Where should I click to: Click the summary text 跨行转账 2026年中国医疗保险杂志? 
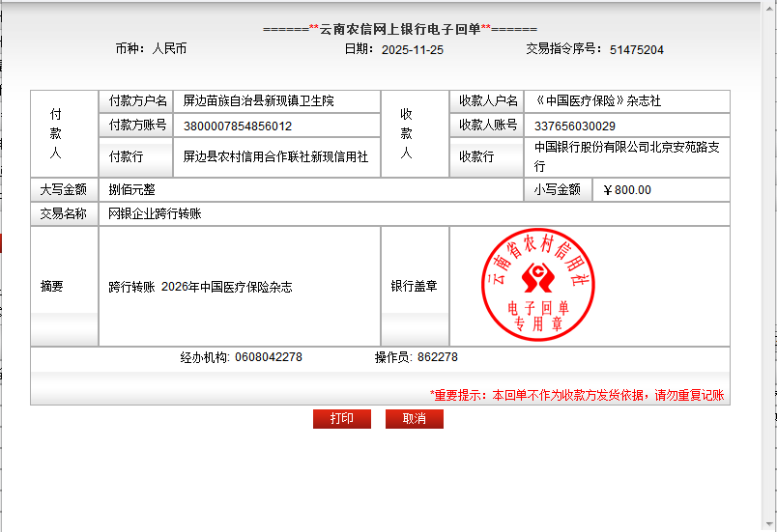point(200,287)
